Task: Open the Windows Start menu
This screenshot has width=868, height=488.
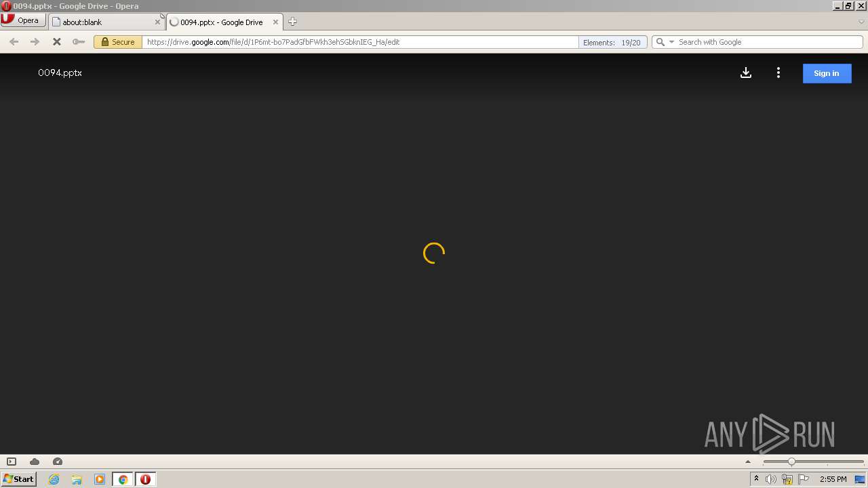Action: [19, 479]
